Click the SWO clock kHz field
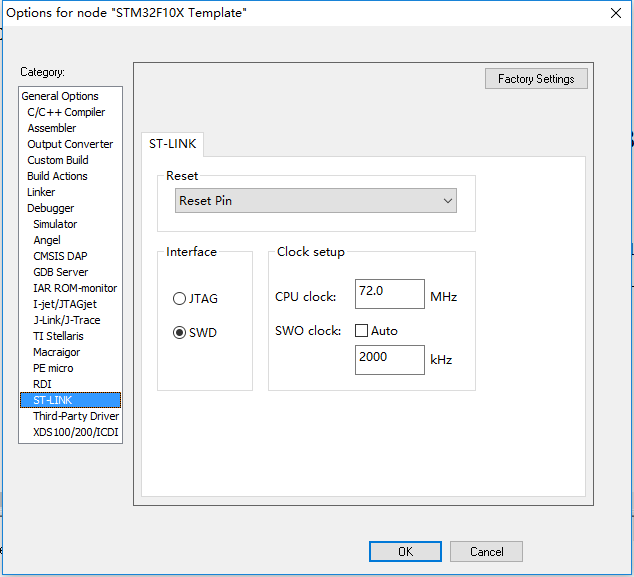This screenshot has width=634, height=577. coord(389,359)
